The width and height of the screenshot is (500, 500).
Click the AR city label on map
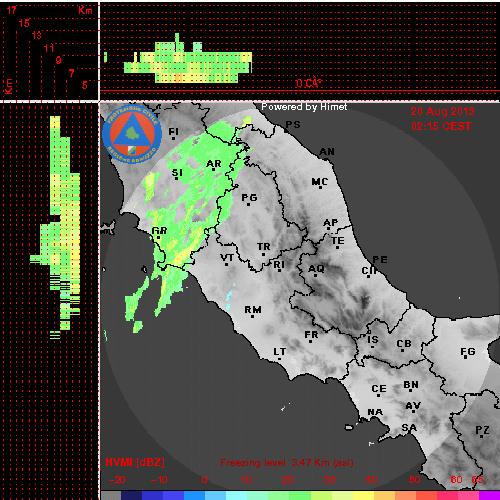(214, 164)
